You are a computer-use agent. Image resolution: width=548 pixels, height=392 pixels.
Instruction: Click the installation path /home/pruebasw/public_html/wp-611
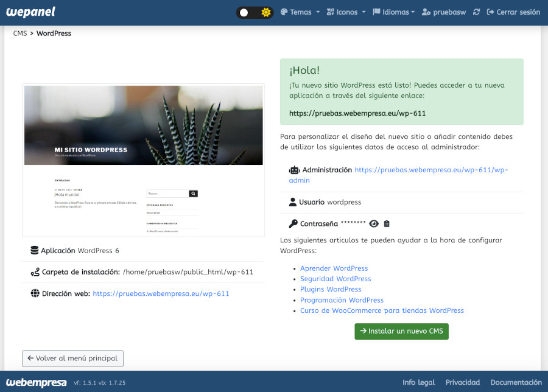coord(188,272)
